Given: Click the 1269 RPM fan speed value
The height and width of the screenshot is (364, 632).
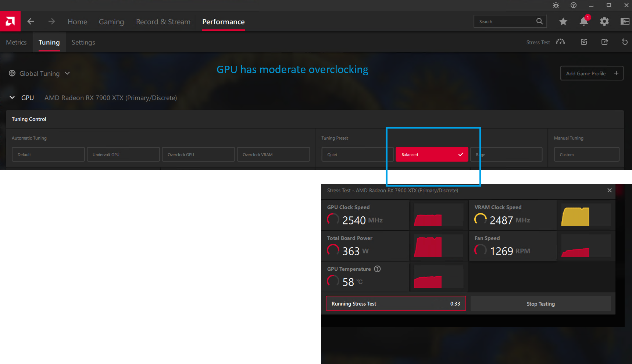Looking at the screenshot, I should (510, 251).
